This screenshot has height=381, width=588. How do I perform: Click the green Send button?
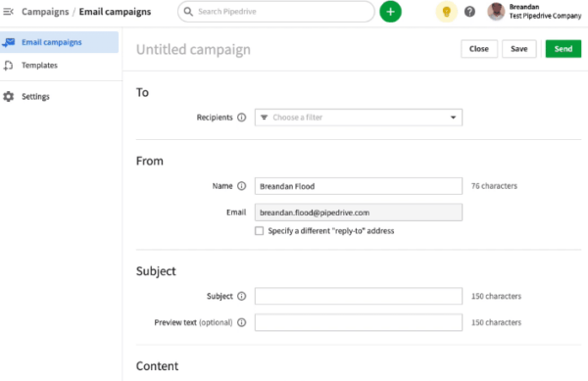tap(563, 49)
